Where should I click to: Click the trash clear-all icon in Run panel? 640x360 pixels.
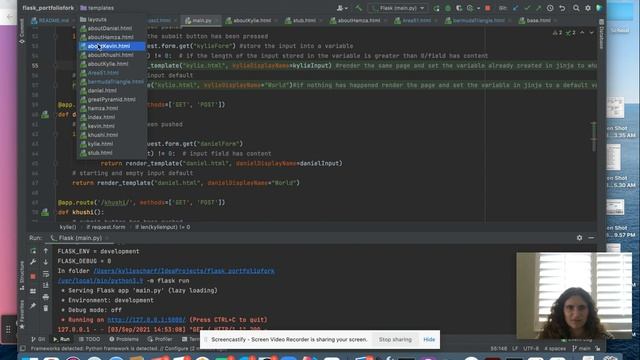[46, 308]
